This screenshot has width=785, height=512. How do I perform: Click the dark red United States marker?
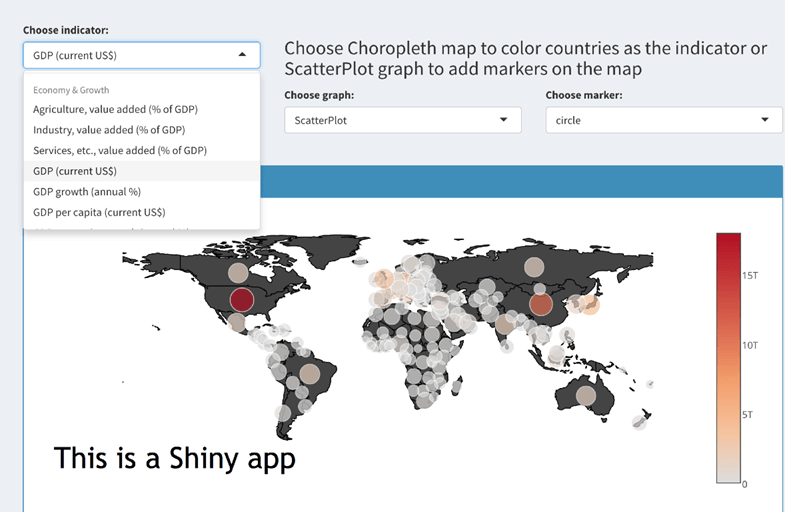(242, 299)
